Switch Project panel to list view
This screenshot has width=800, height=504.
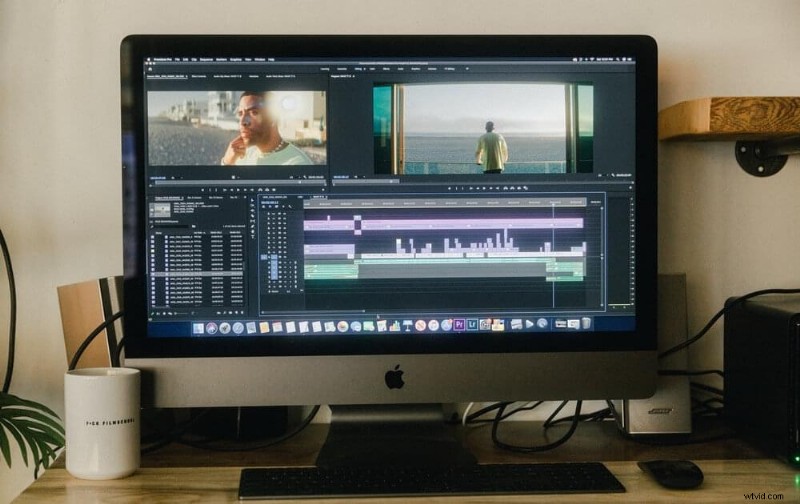coord(159,313)
